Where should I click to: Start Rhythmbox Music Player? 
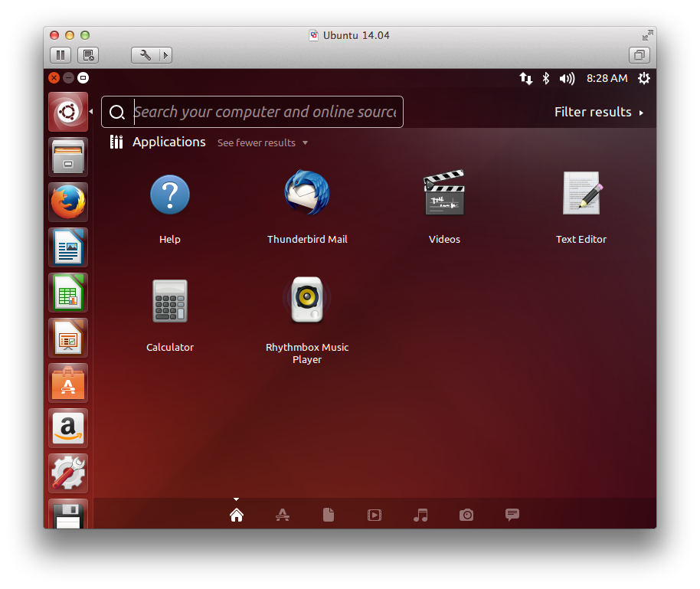tap(306, 301)
